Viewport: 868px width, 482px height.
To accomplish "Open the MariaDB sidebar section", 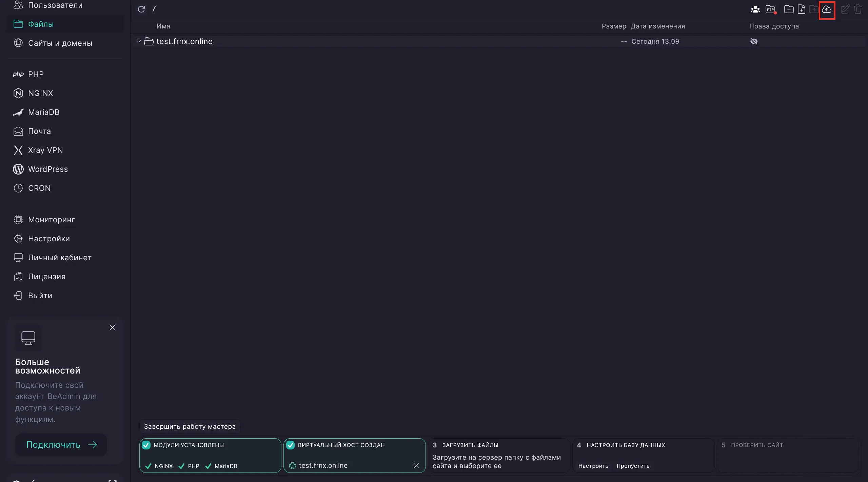I will pyautogui.click(x=43, y=112).
